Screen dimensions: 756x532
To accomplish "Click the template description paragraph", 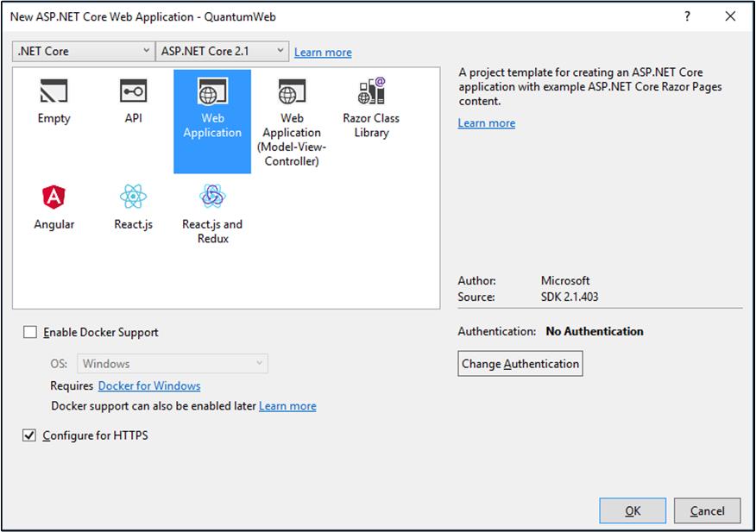I will coord(590,87).
